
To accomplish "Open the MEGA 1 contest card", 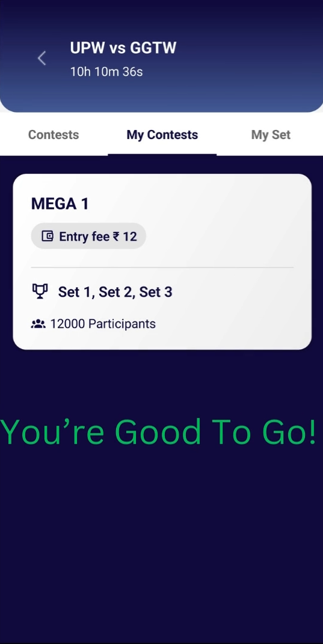I will point(162,262).
